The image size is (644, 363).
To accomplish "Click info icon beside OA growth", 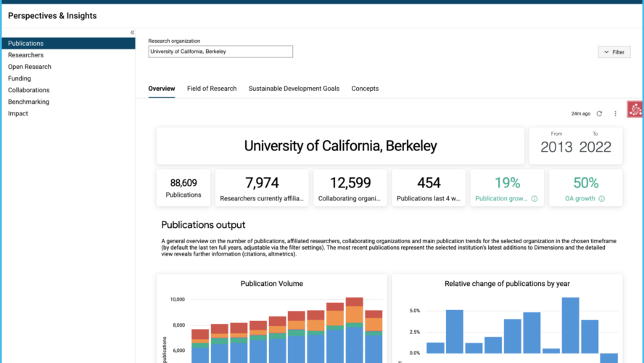I will 602,199.
